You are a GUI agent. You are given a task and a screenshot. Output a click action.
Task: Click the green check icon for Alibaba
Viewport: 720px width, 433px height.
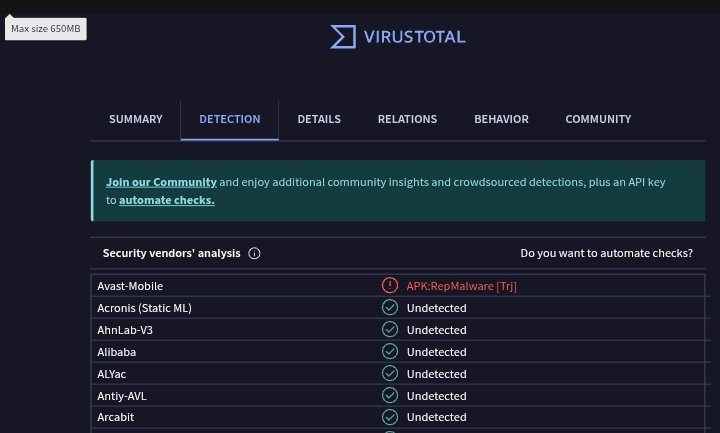click(x=390, y=352)
